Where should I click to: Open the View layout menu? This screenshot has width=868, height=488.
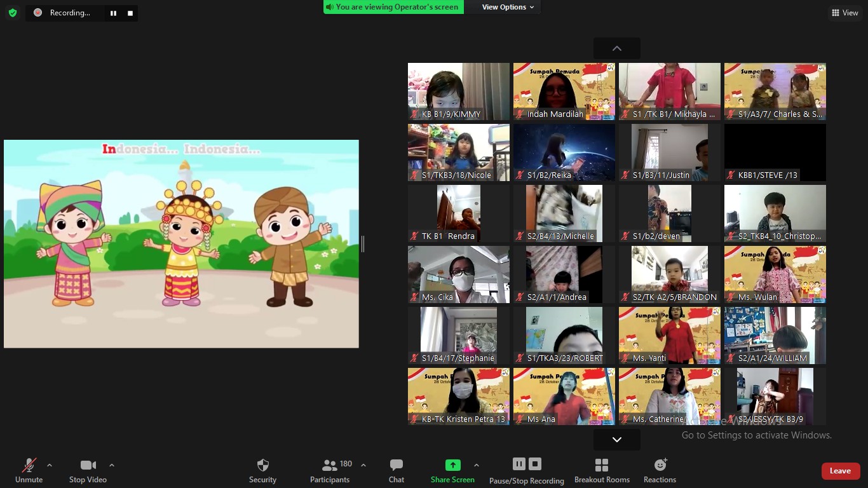844,13
